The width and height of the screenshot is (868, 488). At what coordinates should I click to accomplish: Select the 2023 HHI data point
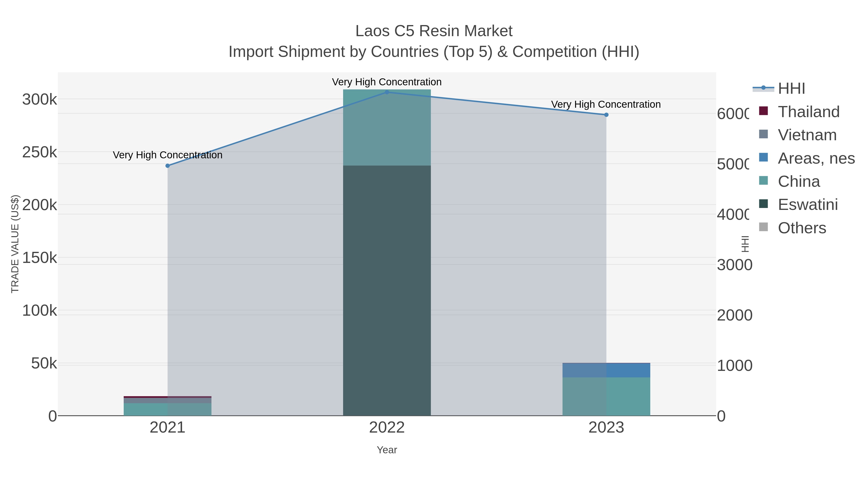click(x=606, y=115)
